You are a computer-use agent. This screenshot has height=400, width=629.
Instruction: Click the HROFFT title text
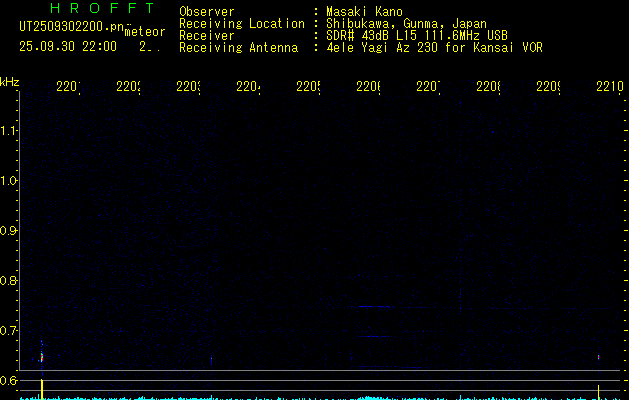102,8
